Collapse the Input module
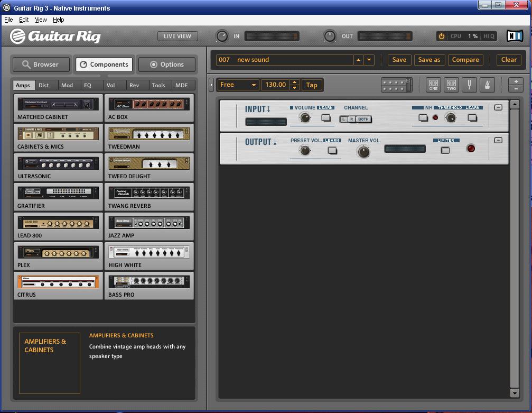 498,108
